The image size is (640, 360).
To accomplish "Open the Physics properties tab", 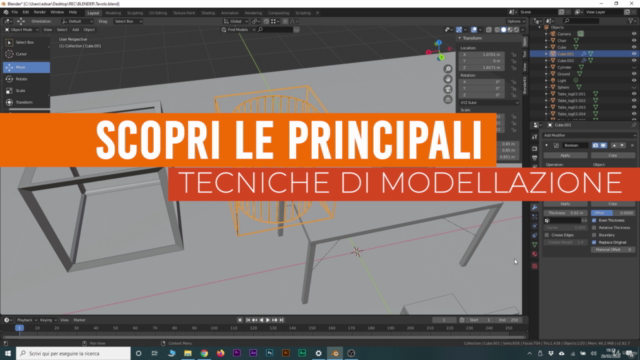I will pos(535,226).
